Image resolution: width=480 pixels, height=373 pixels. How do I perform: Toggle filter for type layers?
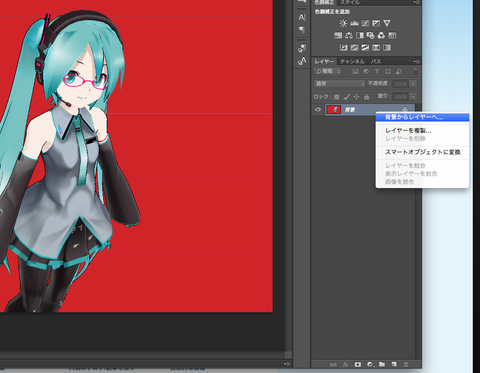pyautogui.click(x=377, y=71)
